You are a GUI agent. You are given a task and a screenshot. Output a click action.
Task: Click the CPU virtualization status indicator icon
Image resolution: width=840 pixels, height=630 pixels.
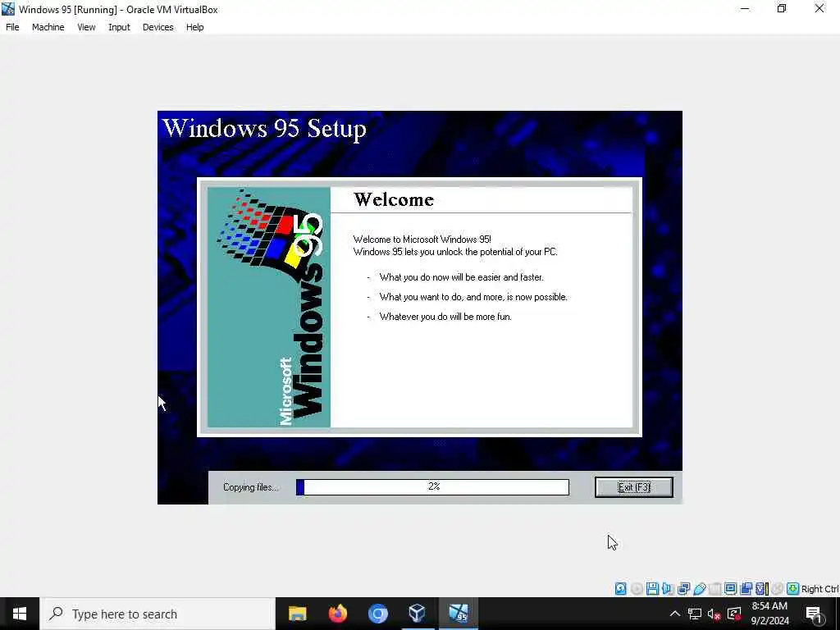[x=762, y=589]
